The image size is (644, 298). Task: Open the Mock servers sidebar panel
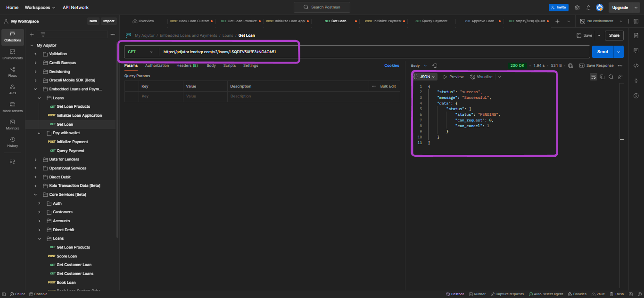pos(13,107)
